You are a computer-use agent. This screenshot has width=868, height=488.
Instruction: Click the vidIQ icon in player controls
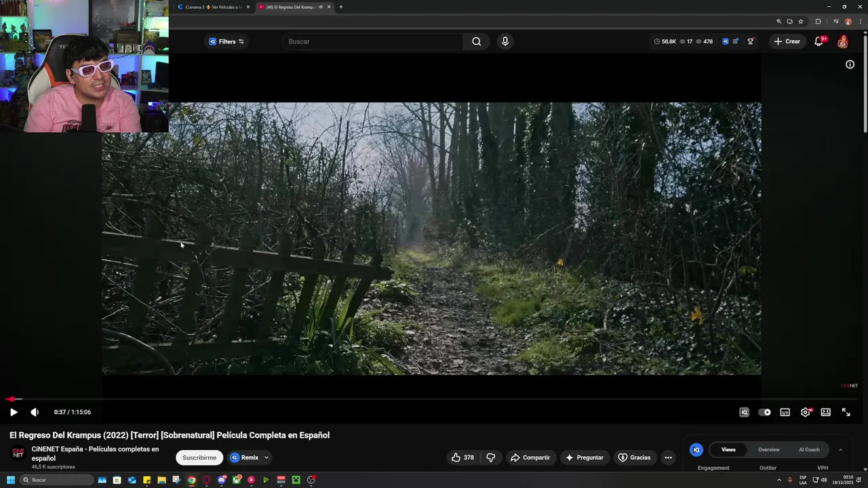coord(744,412)
